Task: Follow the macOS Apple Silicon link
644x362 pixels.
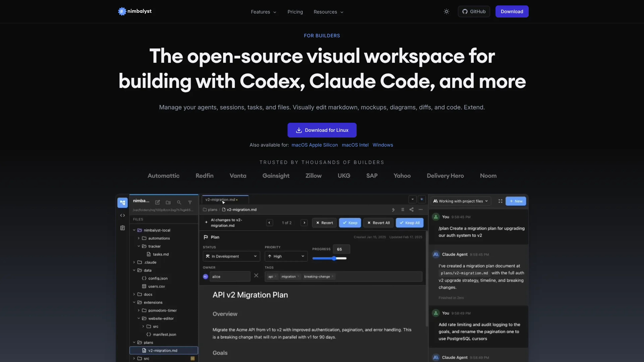Action: [x=314, y=145]
